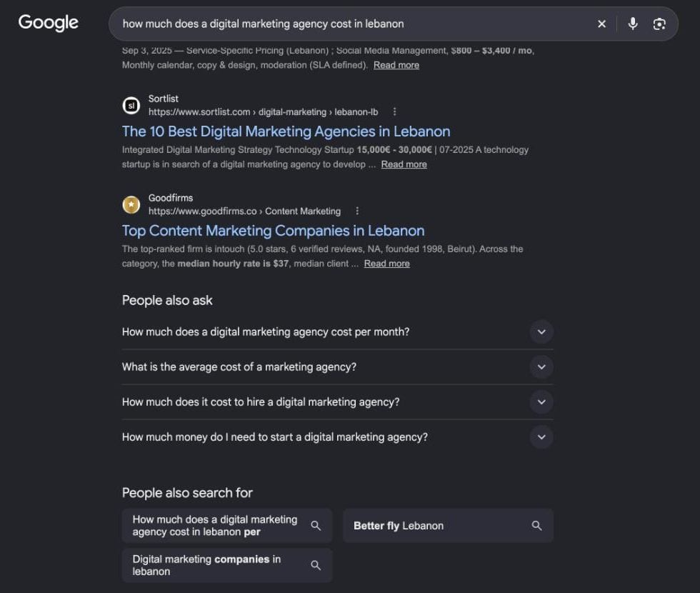Click the Sortlist site favicon
Image resolution: width=700 pixels, height=593 pixels.
pos(131,106)
